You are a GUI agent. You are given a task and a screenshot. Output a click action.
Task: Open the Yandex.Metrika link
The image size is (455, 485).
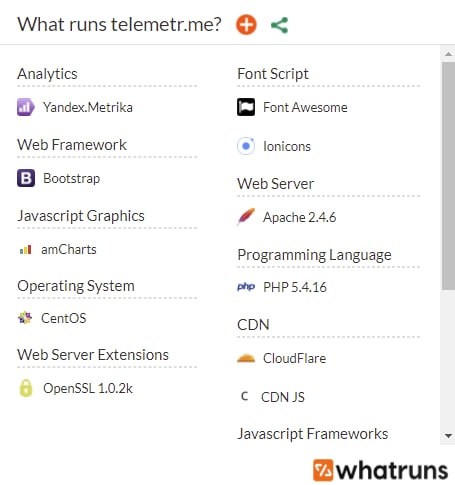point(88,107)
